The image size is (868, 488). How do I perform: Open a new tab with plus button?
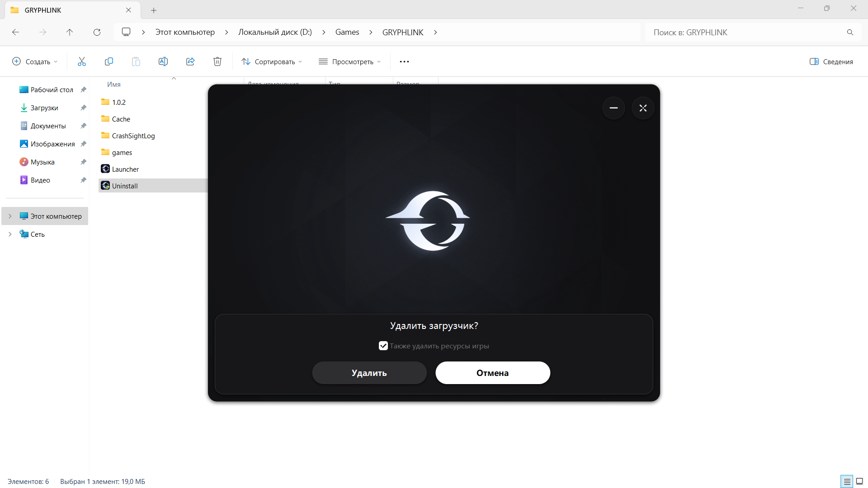[154, 10]
